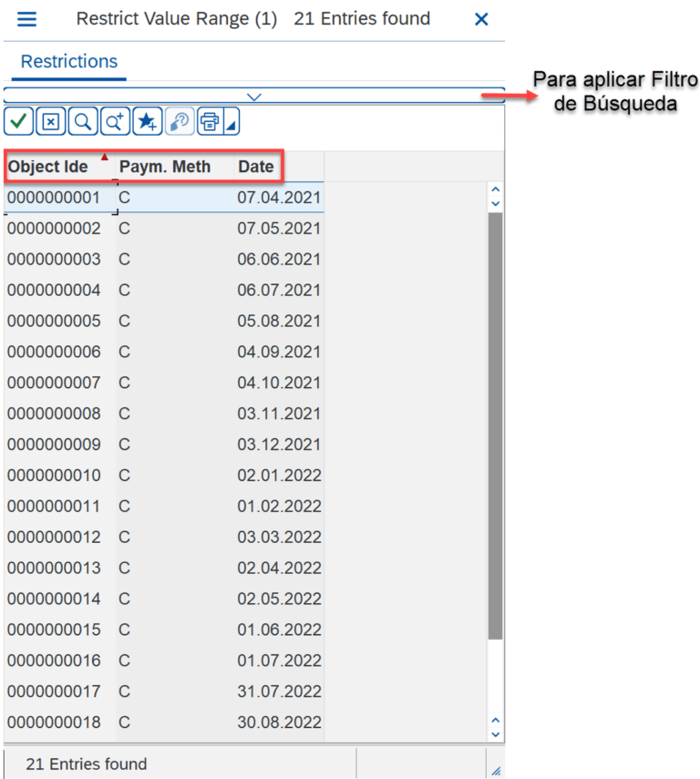Click the green checkmark Copy icon
The width and height of the screenshot is (700, 779).
pos(19,121)
